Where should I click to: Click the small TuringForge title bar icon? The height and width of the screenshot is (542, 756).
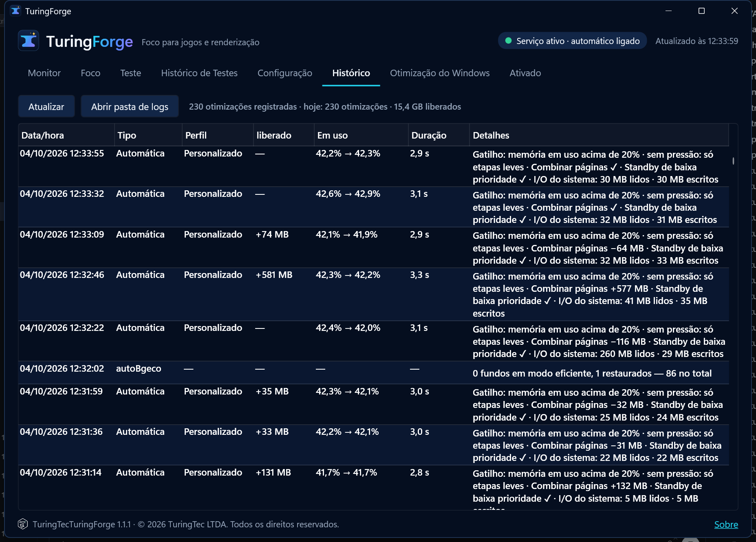tap(15, 11)
